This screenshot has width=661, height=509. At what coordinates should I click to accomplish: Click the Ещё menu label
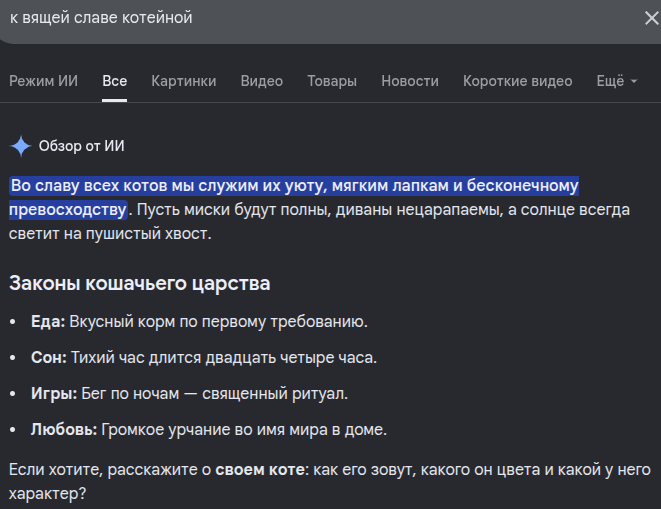coord(610,81)
